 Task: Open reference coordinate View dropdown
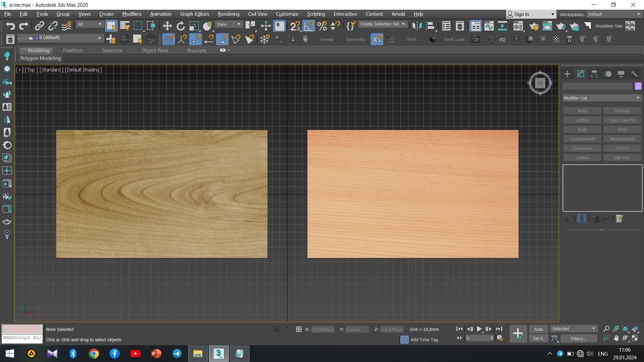coord(228,24)
